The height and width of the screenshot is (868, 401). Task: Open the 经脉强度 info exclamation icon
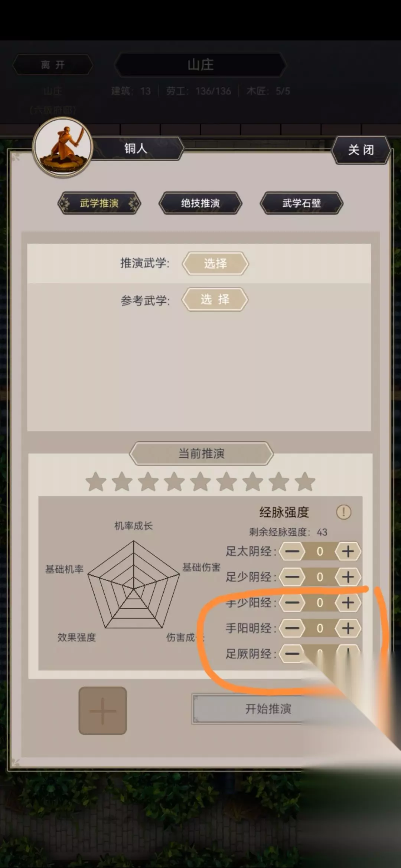[x=343, y=512]
